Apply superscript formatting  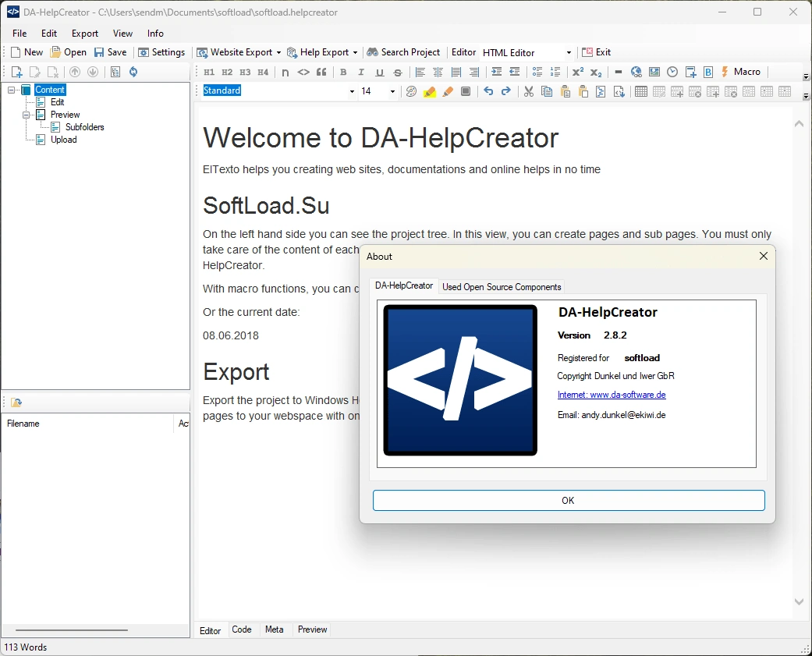578,72
